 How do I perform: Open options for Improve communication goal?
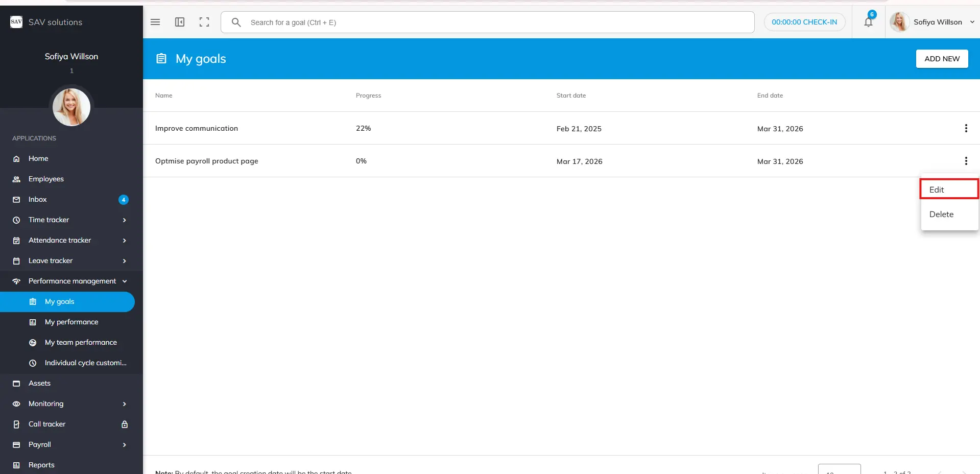click(966, 128)
